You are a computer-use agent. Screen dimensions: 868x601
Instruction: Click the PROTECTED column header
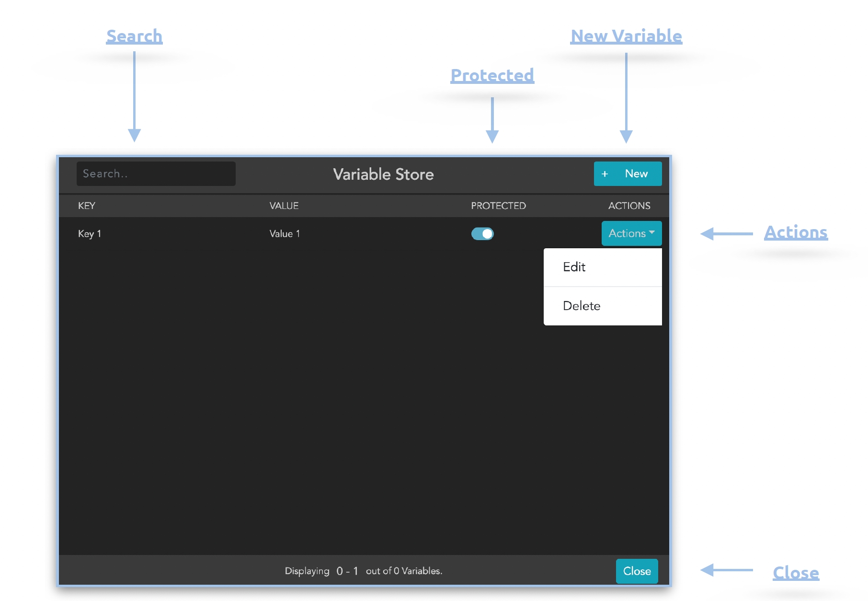point(498,206)
